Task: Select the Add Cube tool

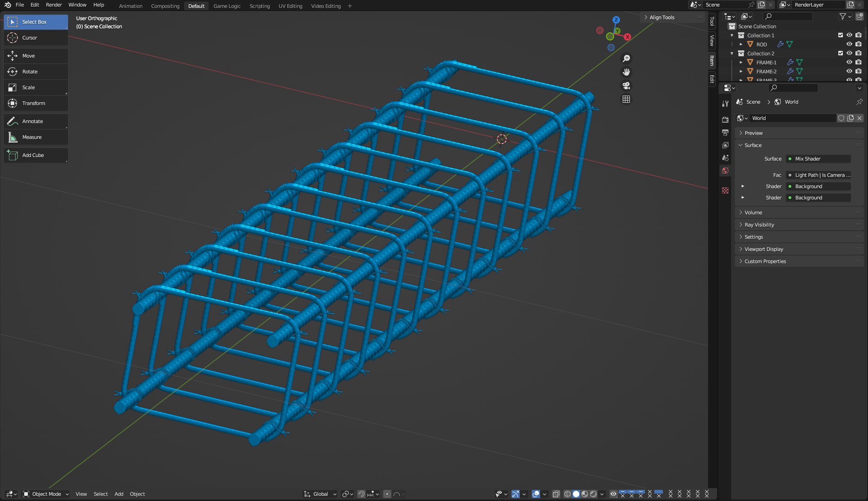Action: coord(36,155)
